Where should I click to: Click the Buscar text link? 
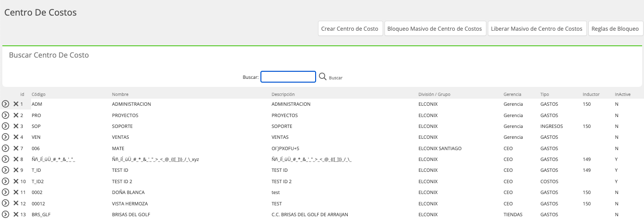335,77
